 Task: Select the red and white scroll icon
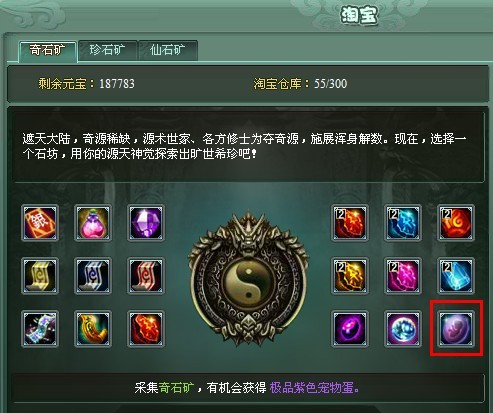[146, 276]
